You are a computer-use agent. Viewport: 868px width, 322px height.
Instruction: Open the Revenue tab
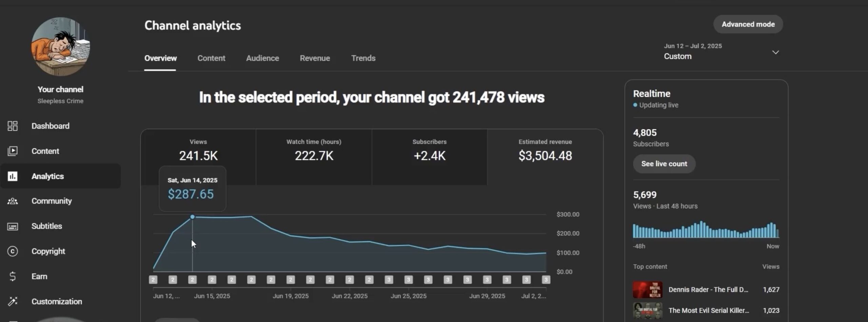click(315, 58)
